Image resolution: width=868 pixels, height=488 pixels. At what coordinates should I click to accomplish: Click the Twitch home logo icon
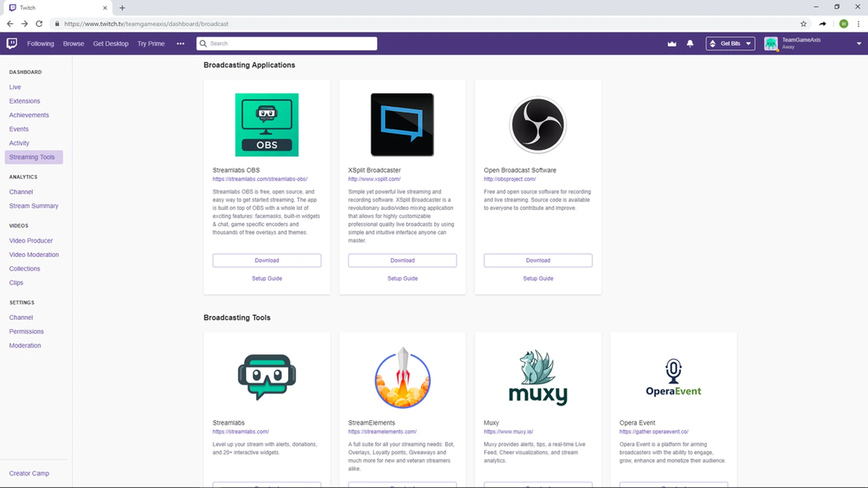pyautogui.click(x=12, y=43)
